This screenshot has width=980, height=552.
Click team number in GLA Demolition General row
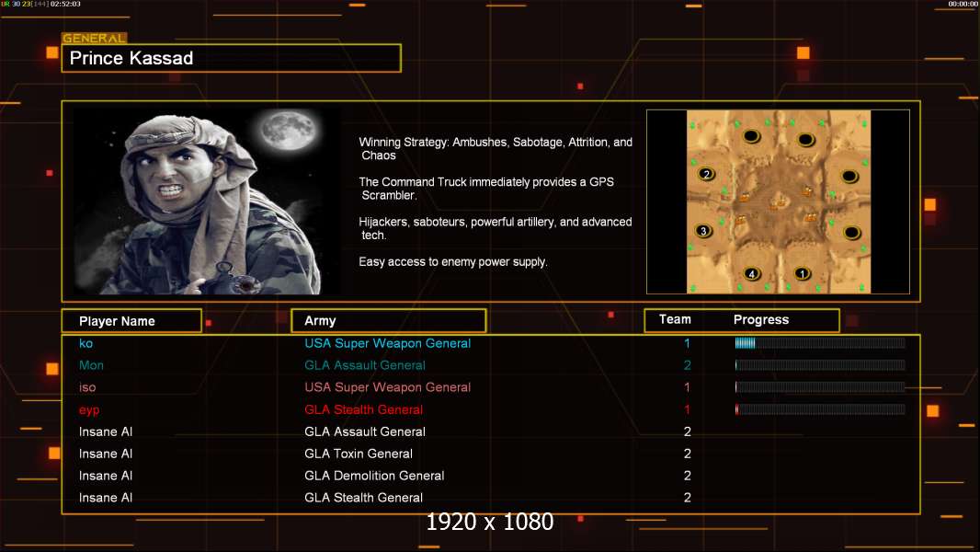[688, 476]
